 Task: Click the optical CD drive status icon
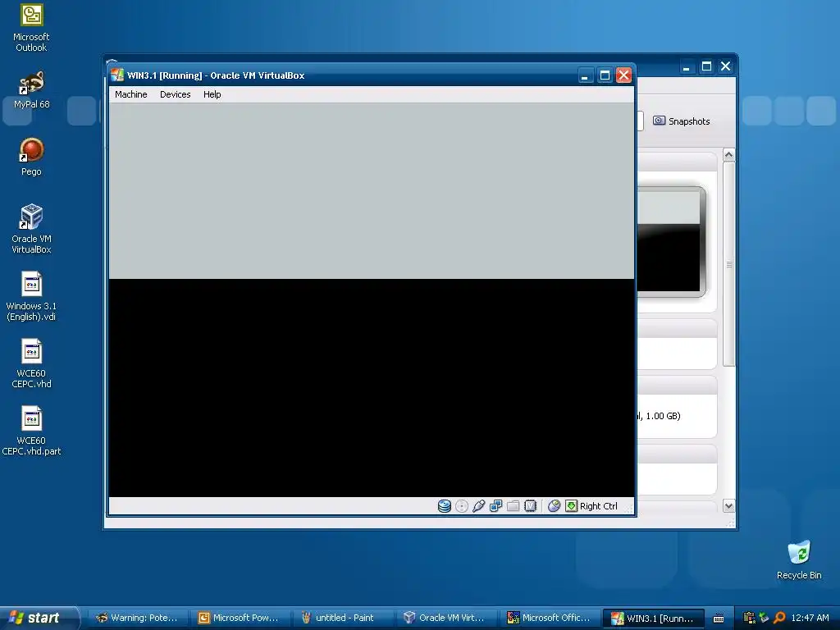[x=461, y=505]
